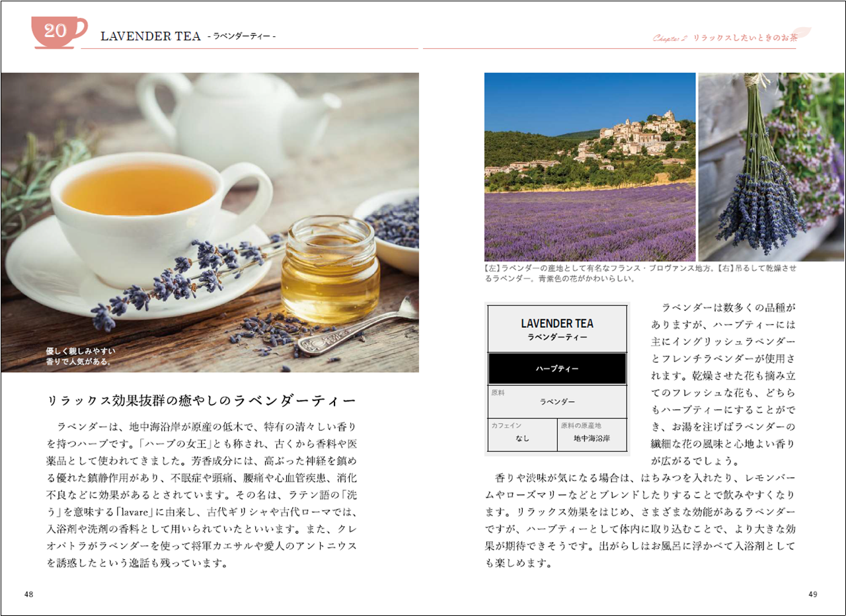Select the black ハーブティー category badge
Screen dimensions: 846x616
(x=557, y=368)
